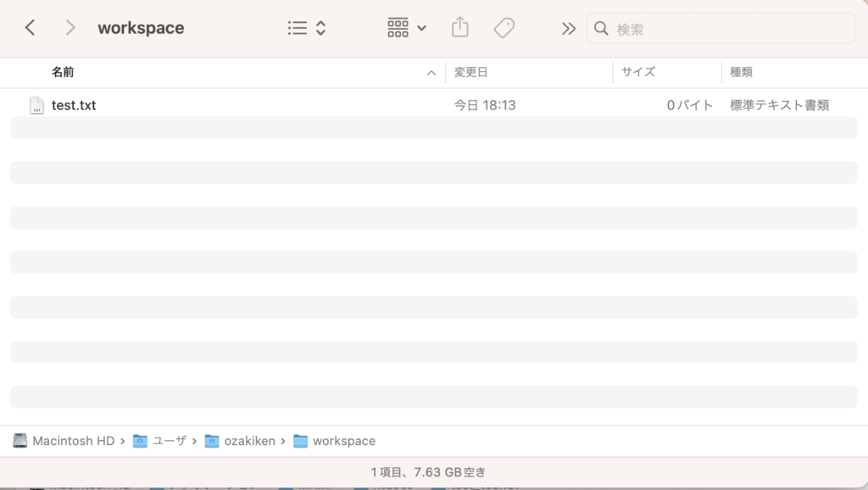Sort by the 変更日 column header
The image size is (868, 490).
(x=470, y=73)
